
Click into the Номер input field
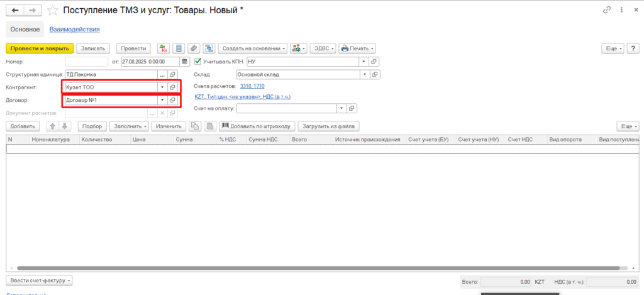pos(87,62)
